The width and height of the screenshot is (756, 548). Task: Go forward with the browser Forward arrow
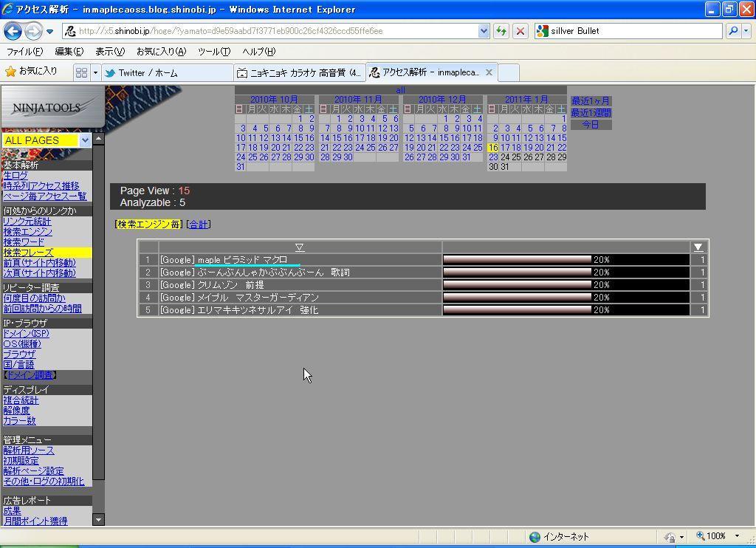[33, 31]
